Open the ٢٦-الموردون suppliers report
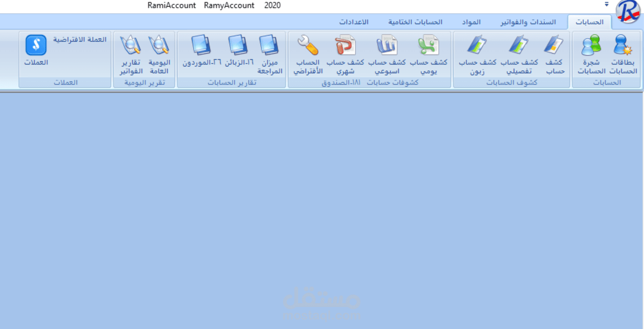644x329 pixels. click(x=202, y=51)
